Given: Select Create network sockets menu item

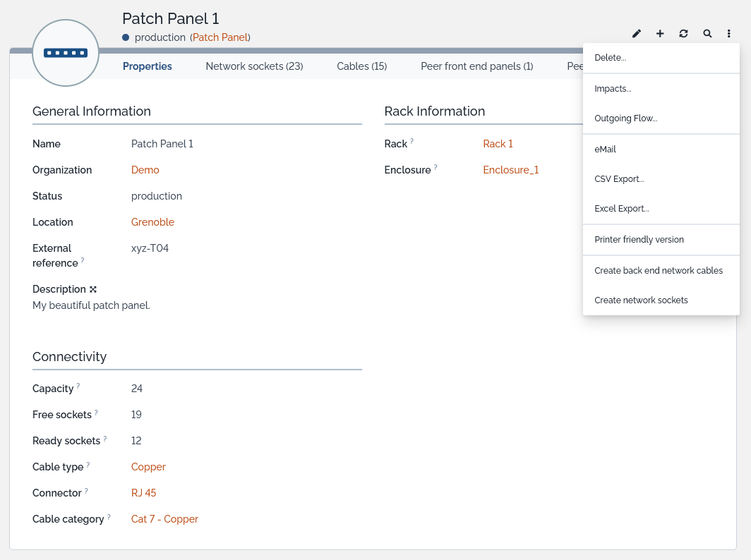Looking at the screenshot, I should pyautogui.click(x=641, y=300).
